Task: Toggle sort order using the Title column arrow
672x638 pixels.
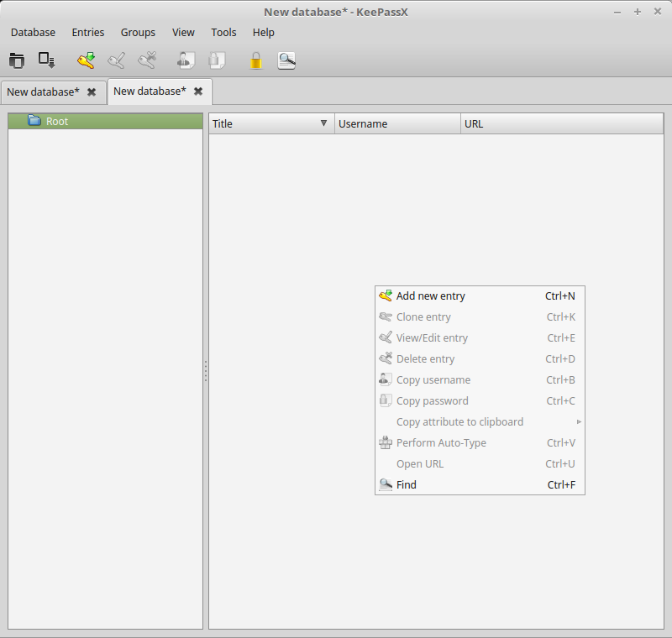Action: pos(323,123)
